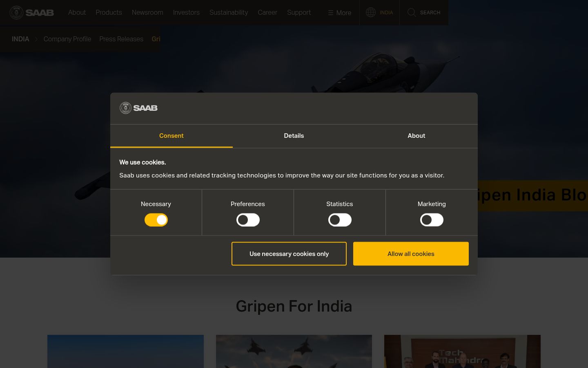Open the Tech Mahindra card image
588x368 pixels.
click(x=462, y=351)
